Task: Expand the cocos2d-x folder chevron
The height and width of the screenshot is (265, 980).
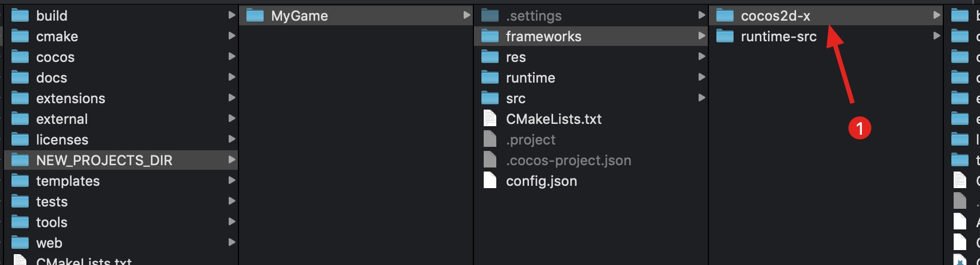Action: [x=936, y=15]
